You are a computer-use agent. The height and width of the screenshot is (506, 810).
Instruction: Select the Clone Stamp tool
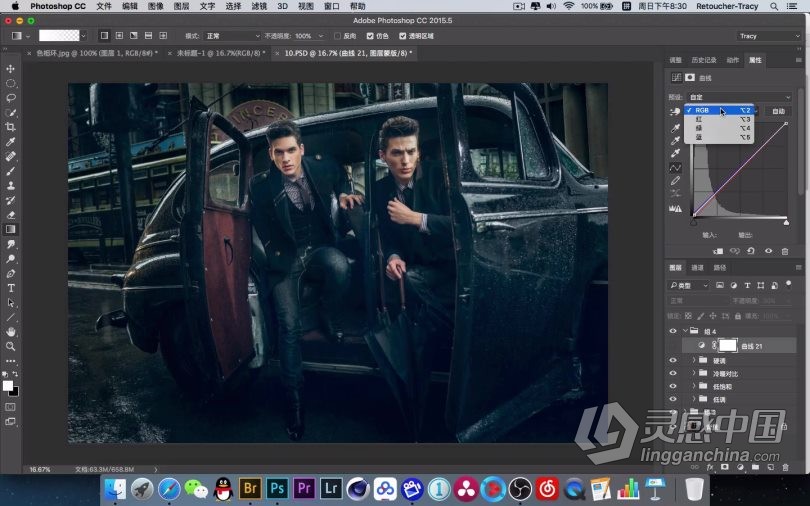10,185
